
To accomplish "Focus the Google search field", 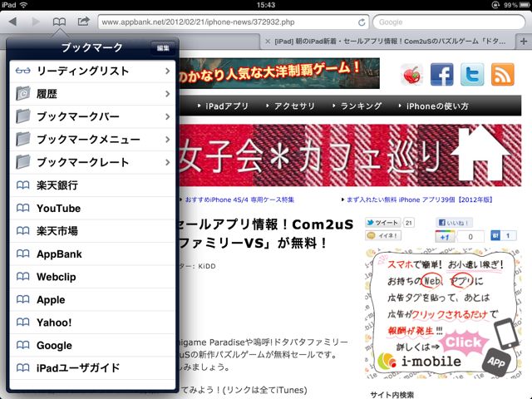I will coord(449,22).
